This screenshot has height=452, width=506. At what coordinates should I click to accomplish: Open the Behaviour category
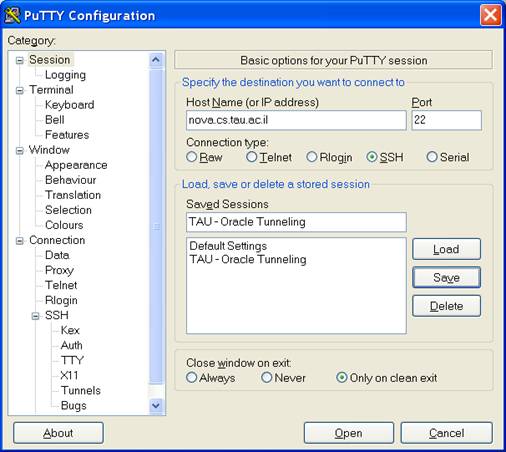(70, 180)
